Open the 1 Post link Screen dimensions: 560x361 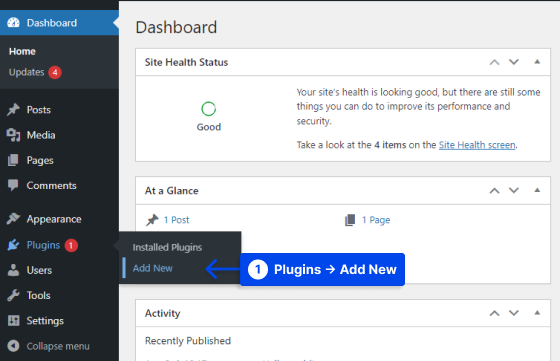[176, 220]
